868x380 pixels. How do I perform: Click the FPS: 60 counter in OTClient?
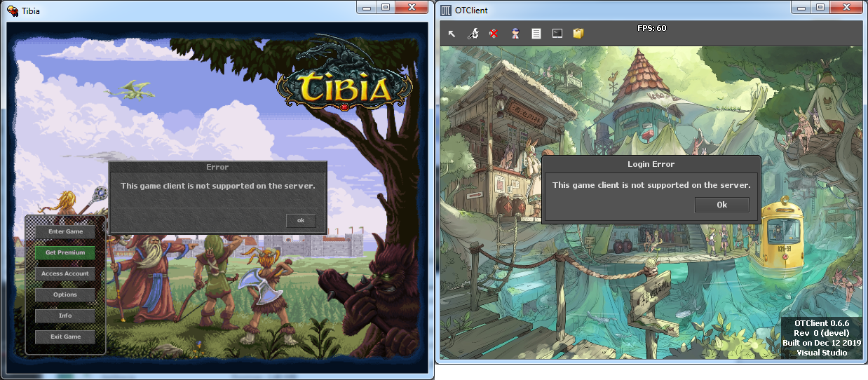pos(651,28)
